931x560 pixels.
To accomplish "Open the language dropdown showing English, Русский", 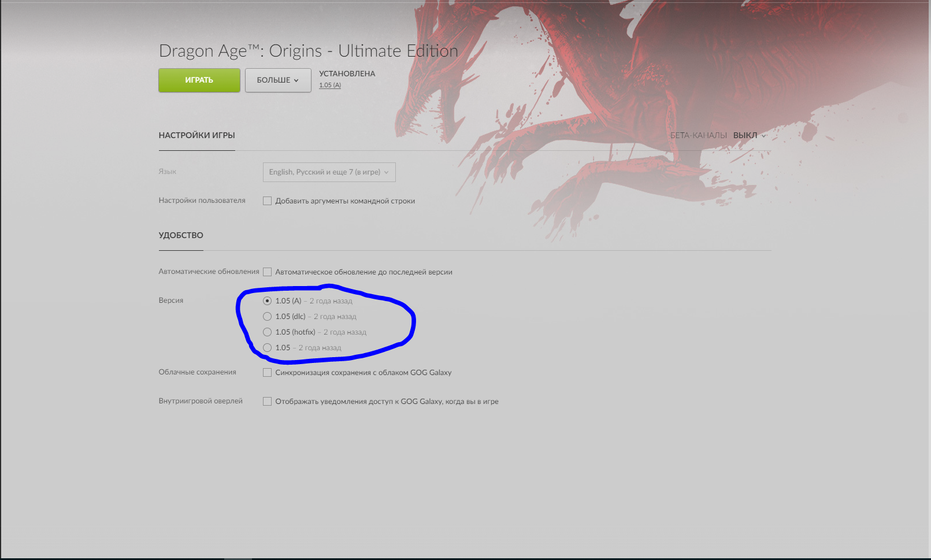I will (x=329, y=172).
